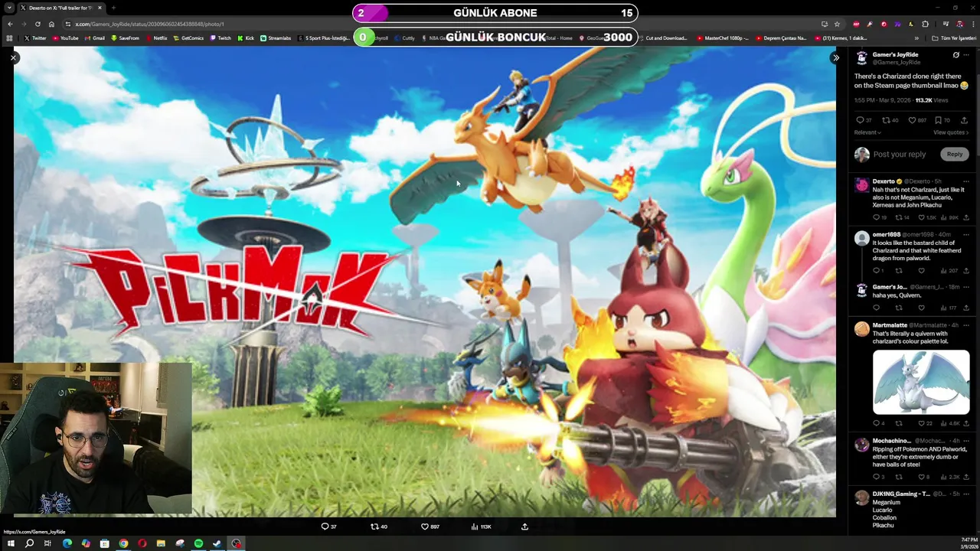Open the Tüm Yer İşaretleri folder
The image size is (980, 551).
tap(954, 37)
